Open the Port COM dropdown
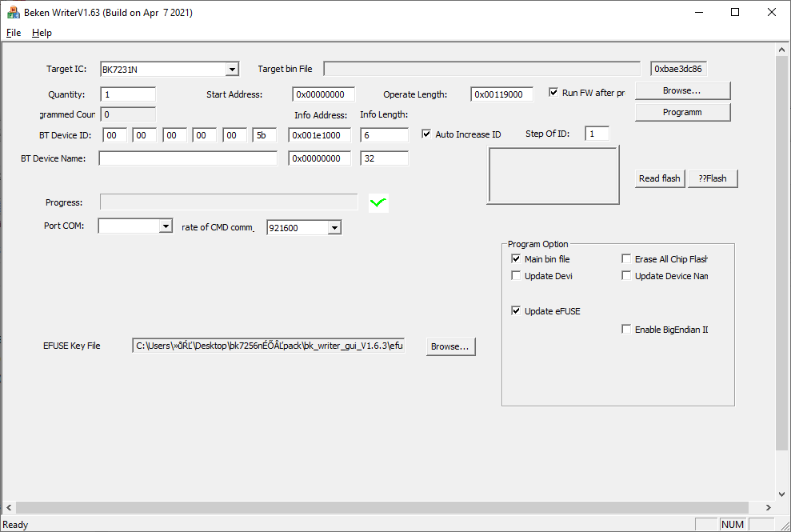This screenshot has width=791, height=532. (x=166, y=226)
